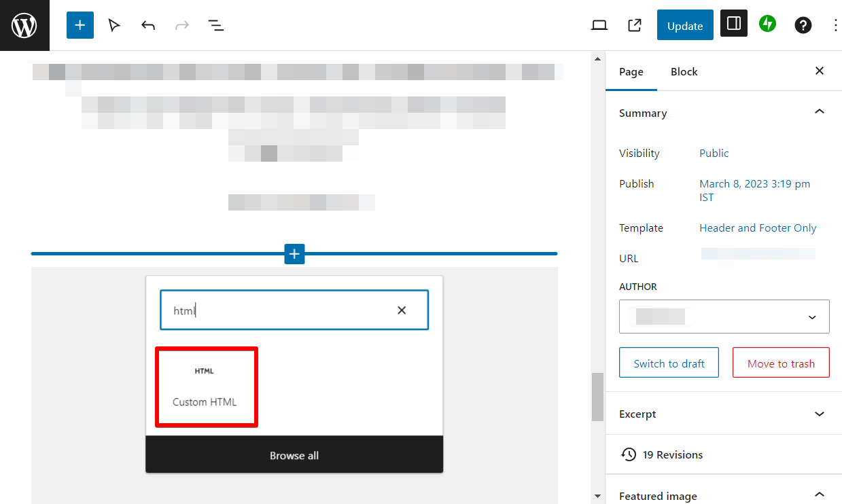Redo the last change
Screen dimensions: 842x504
point(181,24)
